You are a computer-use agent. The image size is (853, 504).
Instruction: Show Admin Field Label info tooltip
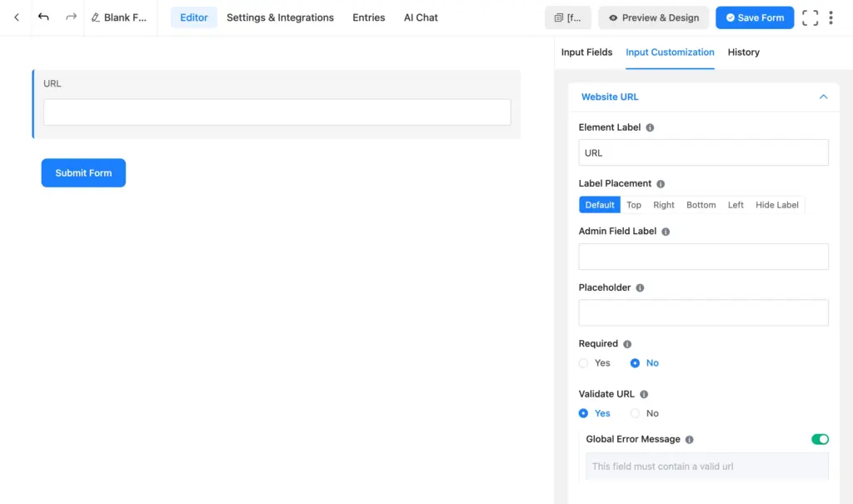666,232
